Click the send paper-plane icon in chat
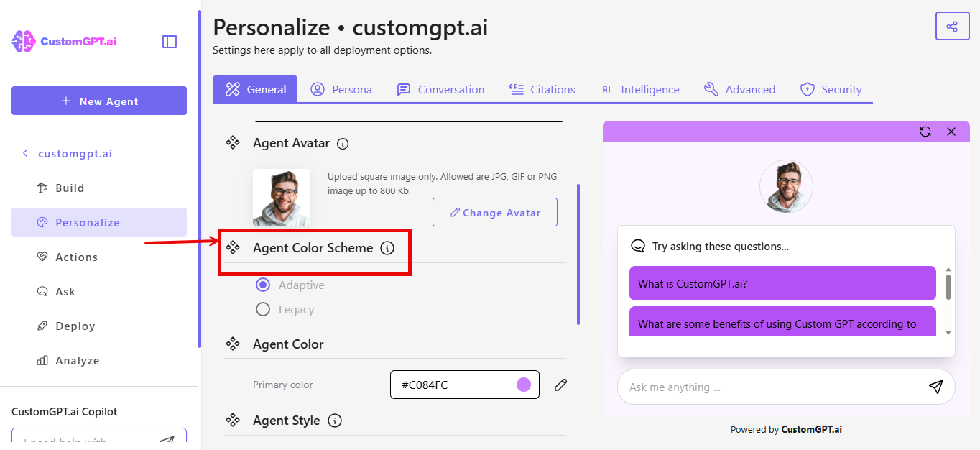The image size is (980, 450). [935, 387]
